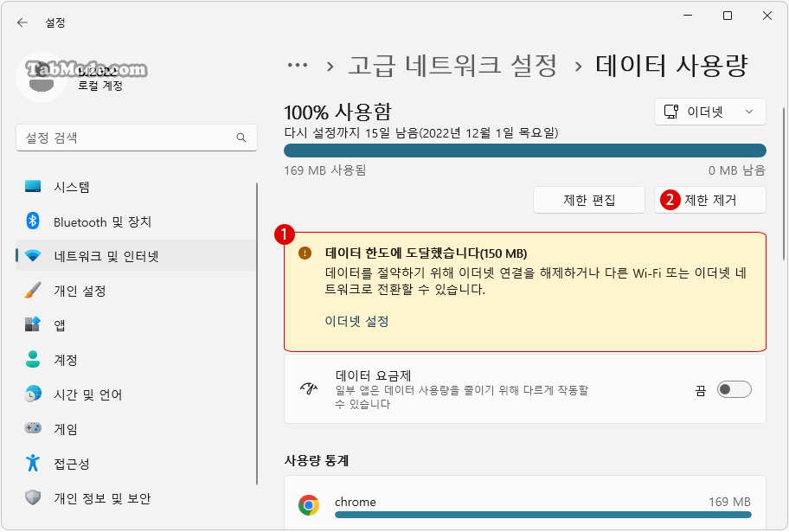Click the Chrome icon in usage statistics

coord(309,502)
